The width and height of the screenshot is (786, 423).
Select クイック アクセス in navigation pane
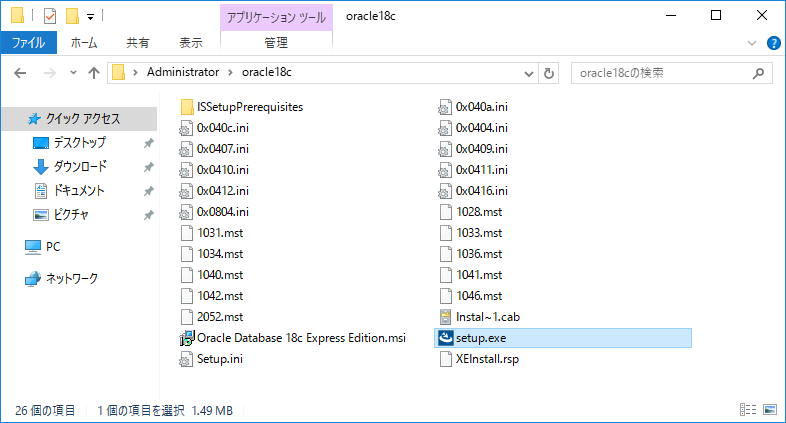pyautogui.click(x=79, y=119)
